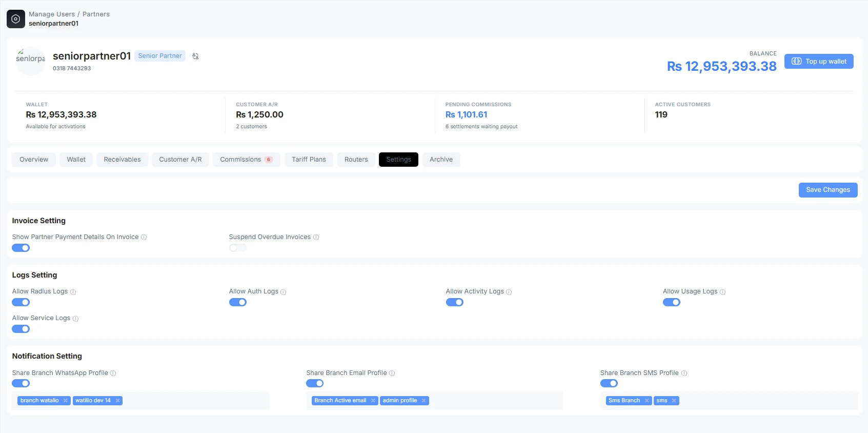The height and width of the screenshot is (433, 868).
Task: Click info icon next to Allow Usage Logs
Action: click(x=722, y=292)
